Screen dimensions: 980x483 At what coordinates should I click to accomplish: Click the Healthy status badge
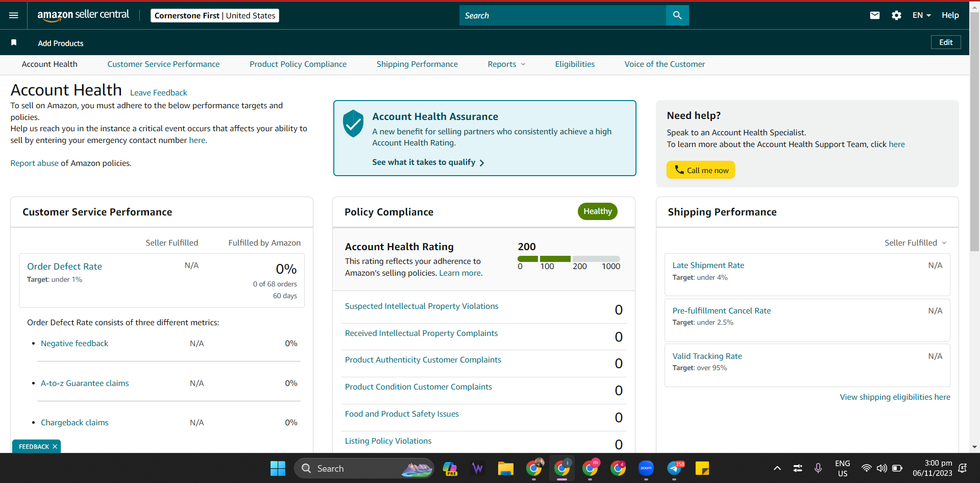(x=598, y=211)
